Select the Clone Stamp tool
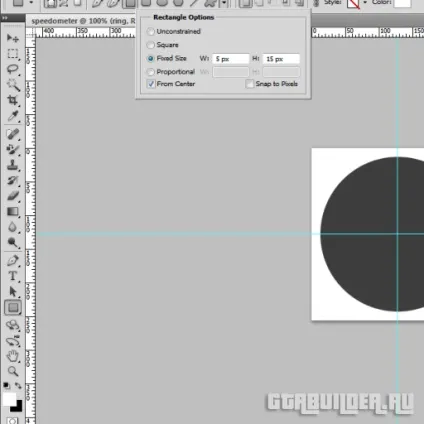 coord(13,165)
